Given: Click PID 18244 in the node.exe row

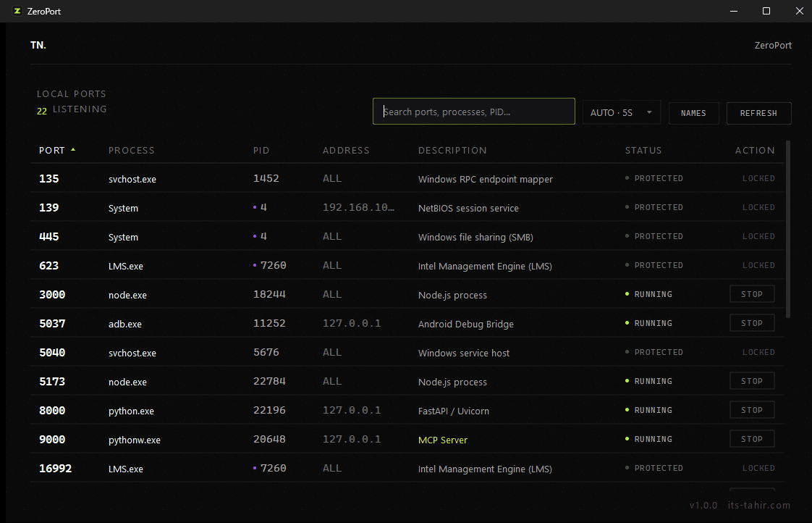Looking at the screenshot, I should coord(269,294).
